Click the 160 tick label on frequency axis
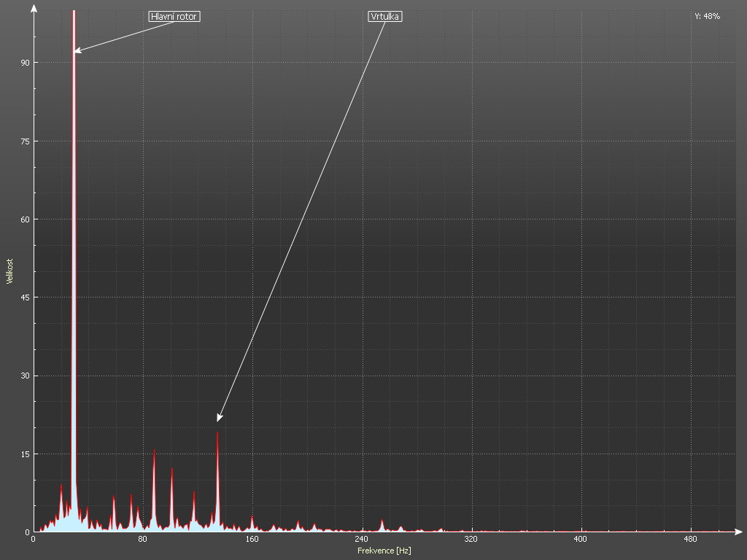 pos(252,540)
